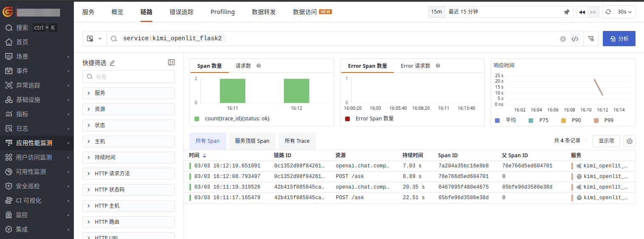The height and width of the screenshot is (239, 644).
Task: Collapse the 快捷筛选 quick filter panel
Action: 171,62
